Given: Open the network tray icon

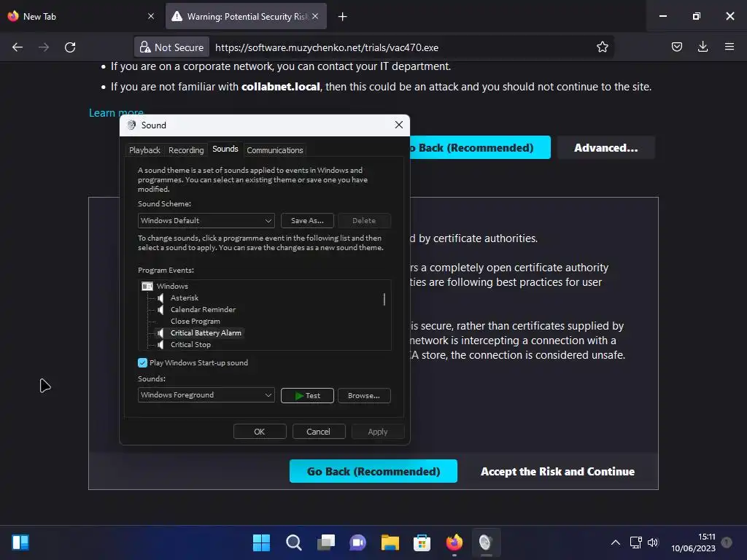Looking at the screenshot, I should coord(636,542).
